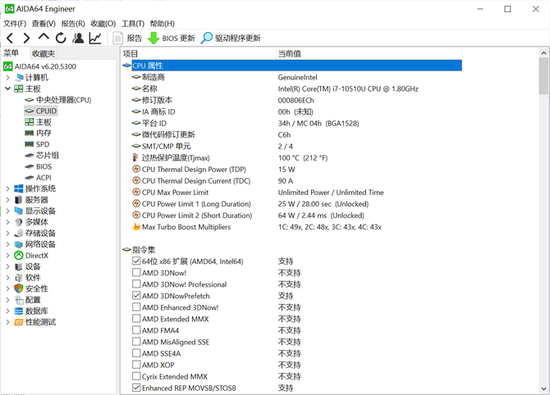
Task: Expand the 网络设备 tree node
Action: (8, 245)
